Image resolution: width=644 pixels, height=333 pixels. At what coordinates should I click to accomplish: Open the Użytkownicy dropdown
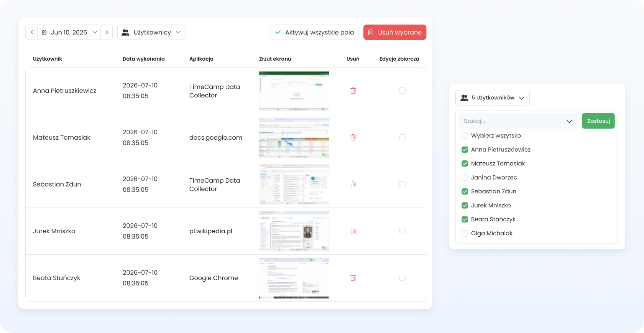(151, 32)
